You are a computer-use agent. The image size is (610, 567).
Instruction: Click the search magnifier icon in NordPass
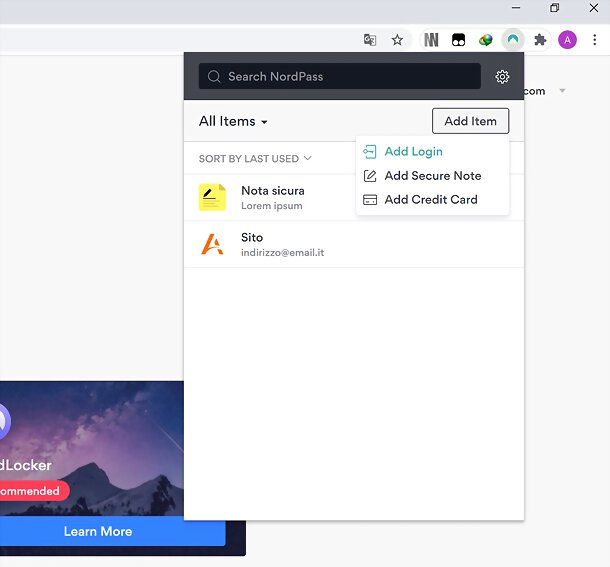pos(214,77)
